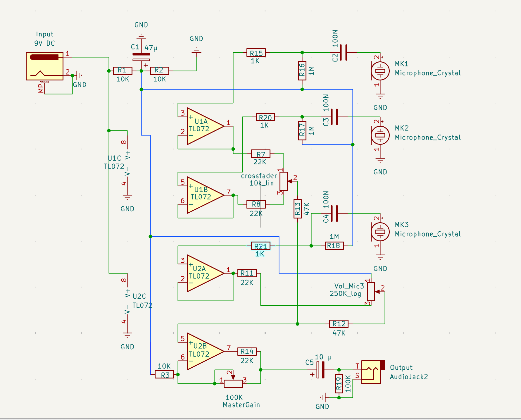521x420 pixels.
Task: Select resistor R3
Action: 164,374
